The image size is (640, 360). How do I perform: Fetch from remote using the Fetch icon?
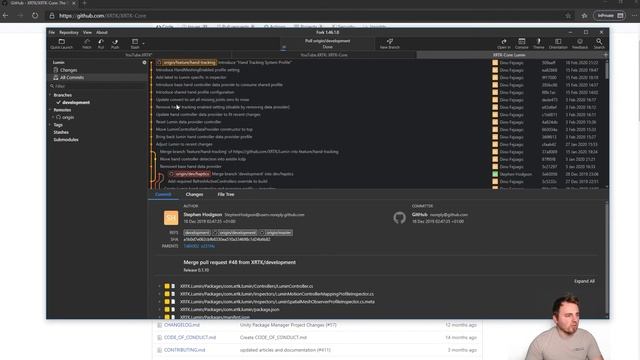(87, 44)
